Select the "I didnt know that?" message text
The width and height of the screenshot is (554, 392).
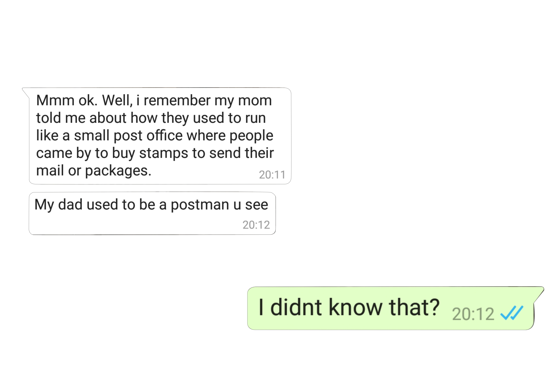point(349,307)
